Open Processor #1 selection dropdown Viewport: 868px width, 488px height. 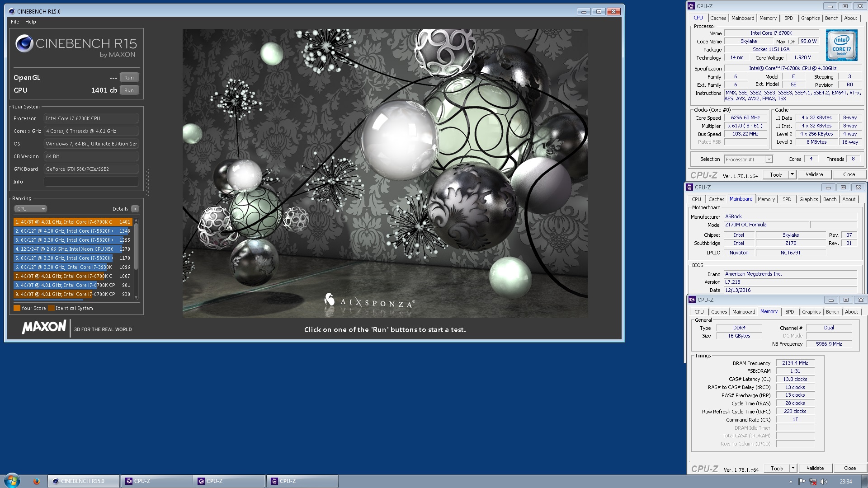(749, 160)
